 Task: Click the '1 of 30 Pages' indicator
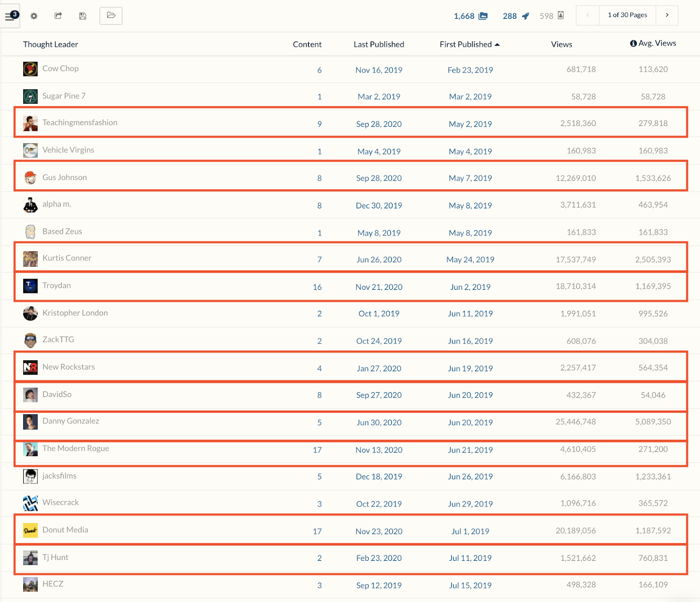[x=627, y=15]
